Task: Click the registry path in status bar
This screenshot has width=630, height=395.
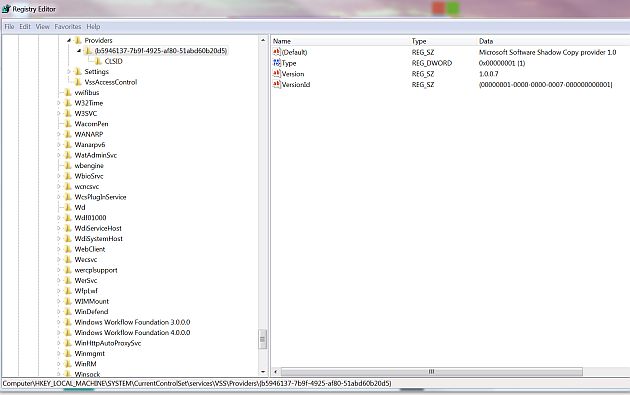Action: (x=197, y=383)
